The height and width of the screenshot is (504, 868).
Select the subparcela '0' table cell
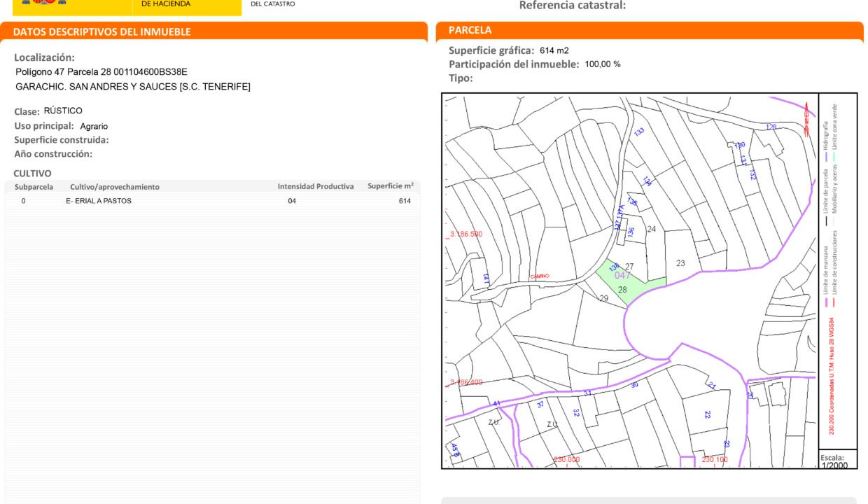tap(23, 201)
